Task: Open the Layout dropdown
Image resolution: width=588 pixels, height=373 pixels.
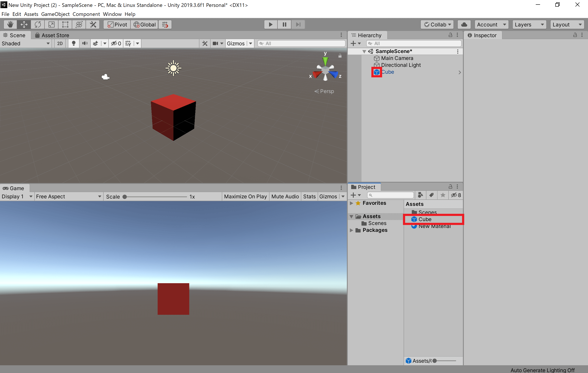Action: point(567,24)
